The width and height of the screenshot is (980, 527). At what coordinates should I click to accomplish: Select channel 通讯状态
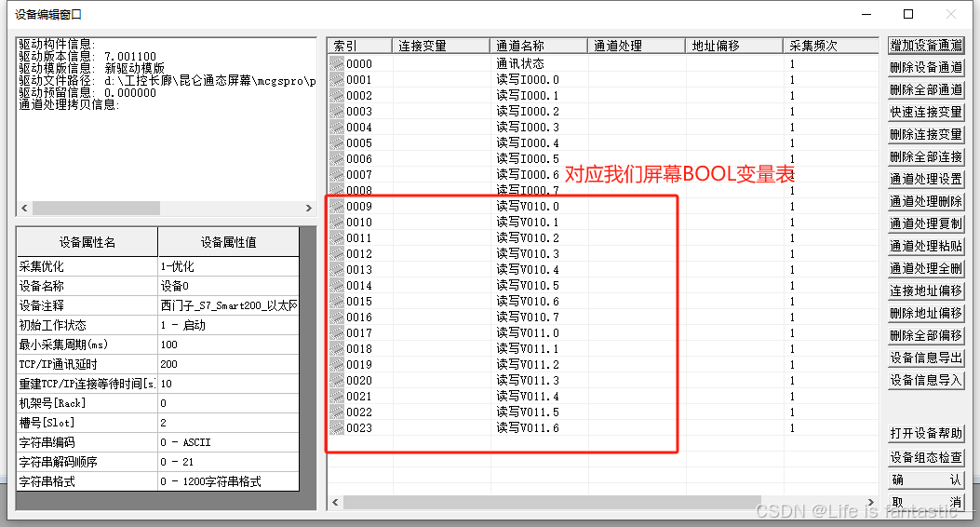520,63
